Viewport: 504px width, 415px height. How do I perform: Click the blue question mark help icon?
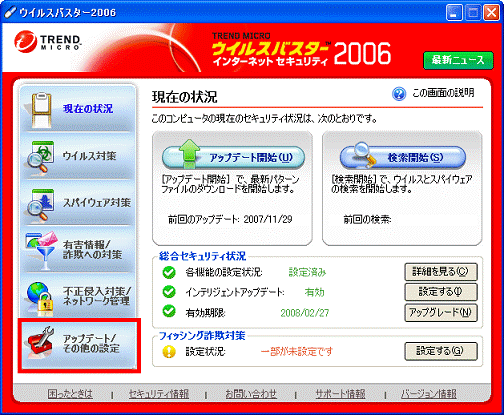click(399, 94)
